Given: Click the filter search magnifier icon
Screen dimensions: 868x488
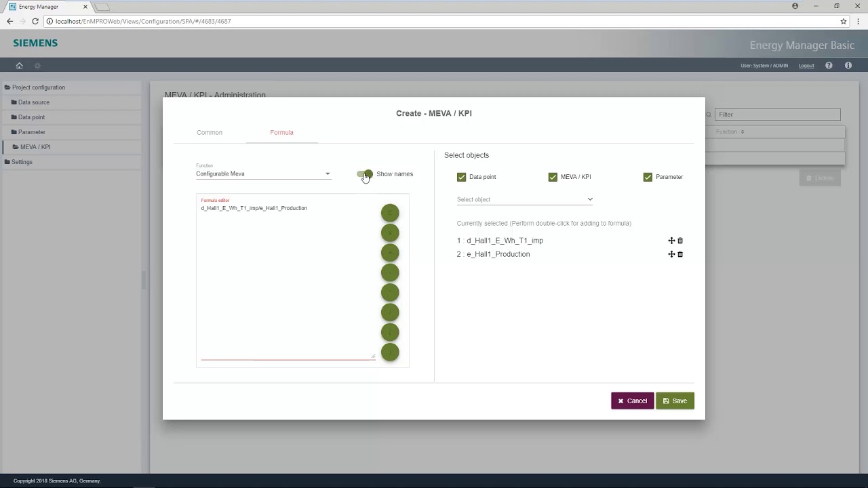Looking at the screenshot, I should pos(709,115).
